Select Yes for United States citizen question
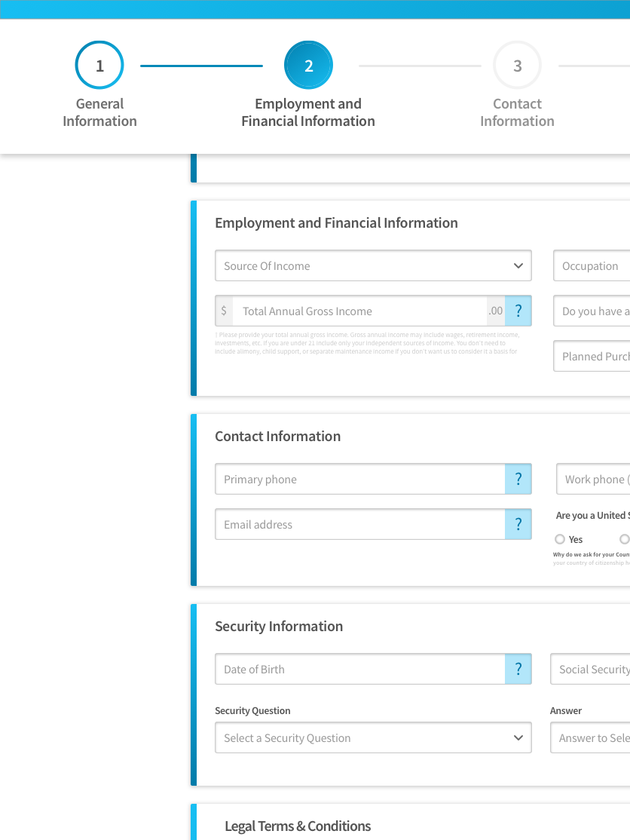Viewport: 630px width, 840px height. pos(560,539)
